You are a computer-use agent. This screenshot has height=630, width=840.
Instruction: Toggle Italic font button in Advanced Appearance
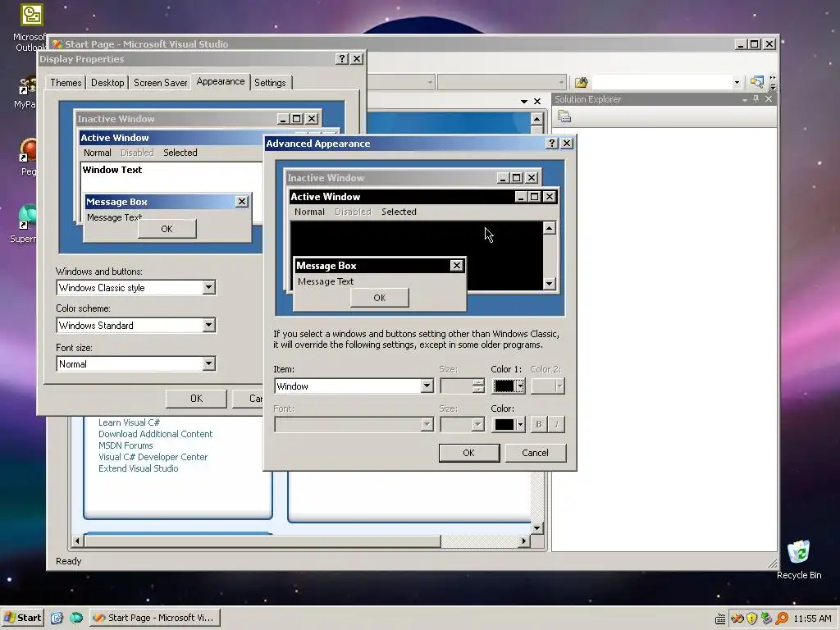click(x=557, y=424)
